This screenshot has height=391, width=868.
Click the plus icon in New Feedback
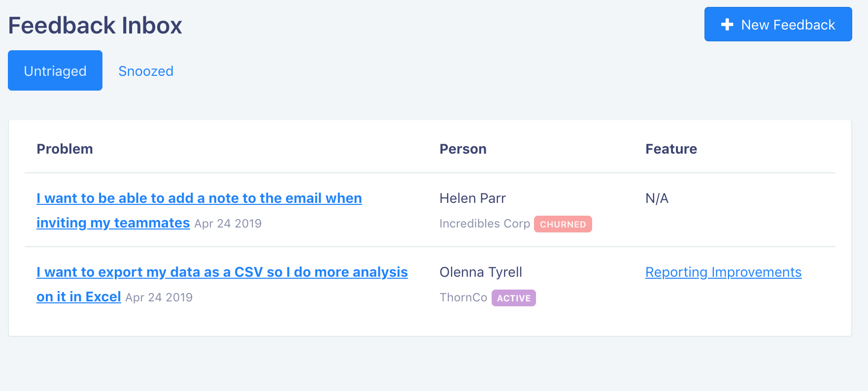[727, 25]
